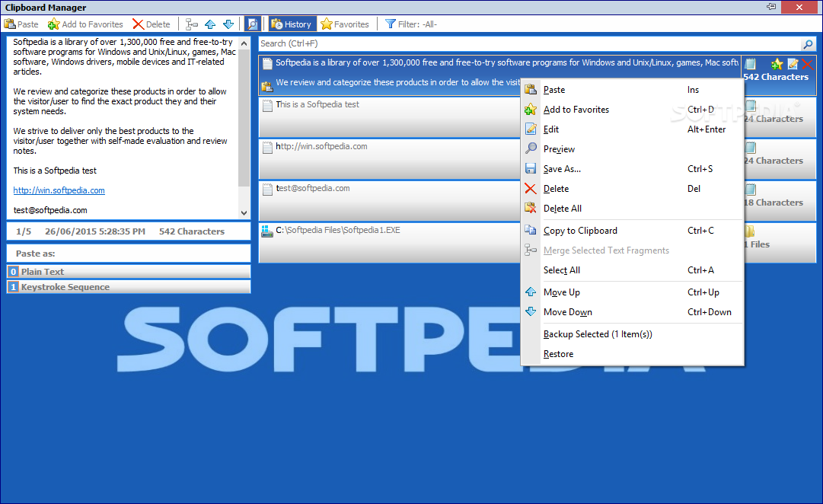
Task: Click the edit pencil icon on the selected clip
Action: [793, 64]
